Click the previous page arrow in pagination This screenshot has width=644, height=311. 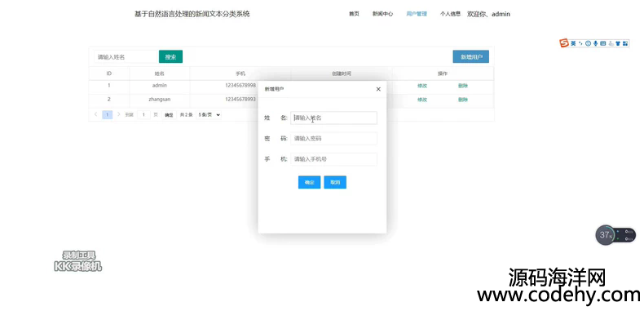tap(95, 114)
